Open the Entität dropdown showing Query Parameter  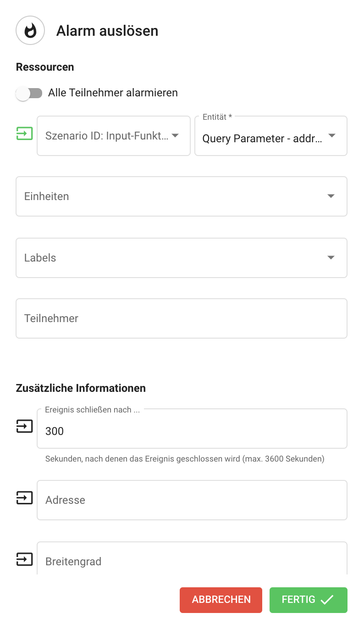click(270, 138)
